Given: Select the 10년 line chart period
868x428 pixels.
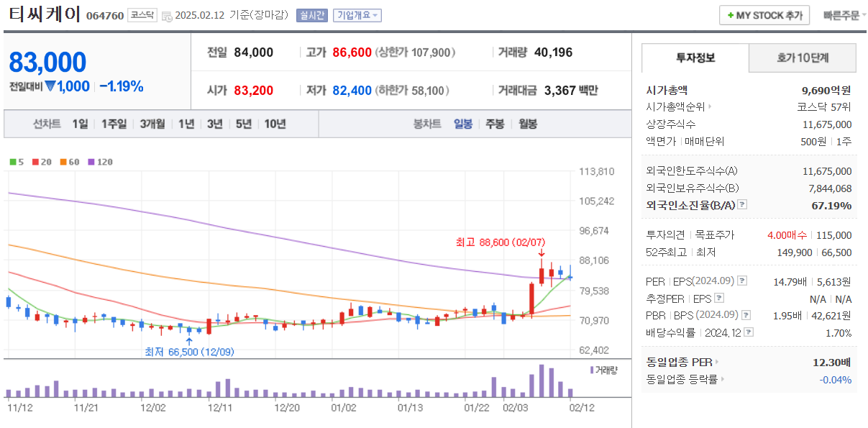Looking at the screenshot, I should 275,124.
